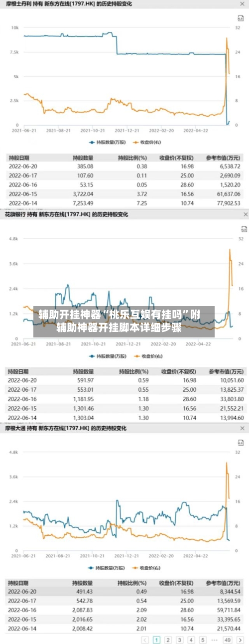Select holding value 1,181.95

[83, 399]
